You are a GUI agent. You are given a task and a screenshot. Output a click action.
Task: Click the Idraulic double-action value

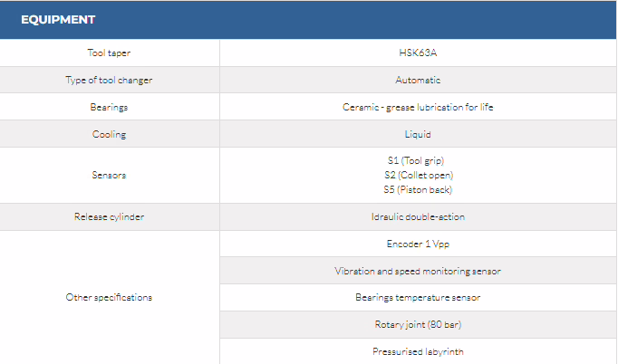click(x=418, y=216)
